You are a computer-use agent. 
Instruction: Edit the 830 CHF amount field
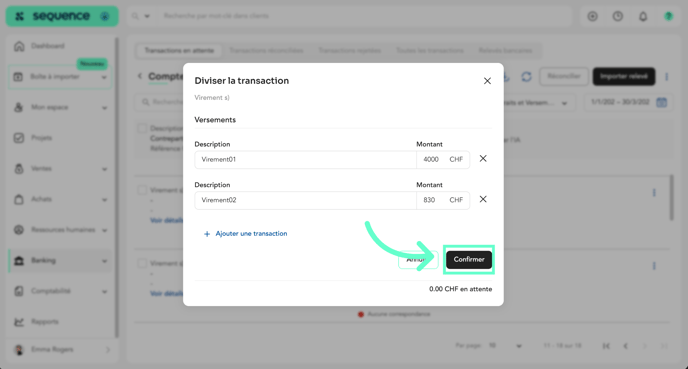click(443, 200)
